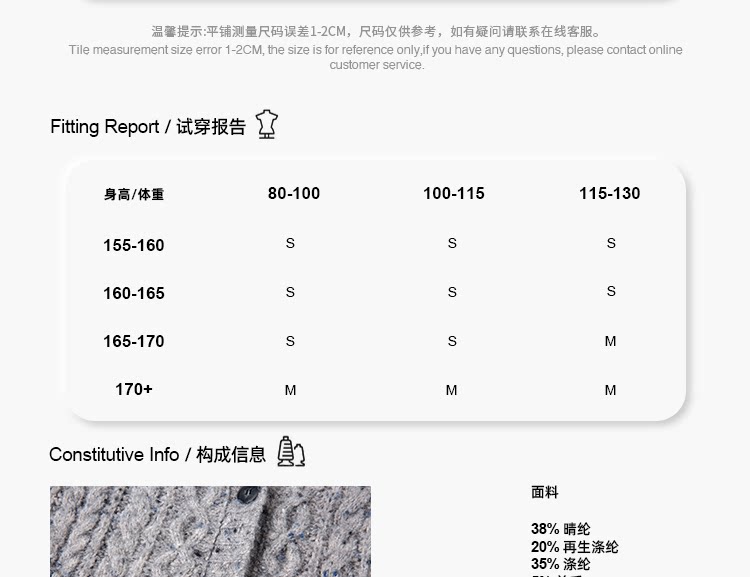
Task: Click the Fitting Report heading
Action: click(x=148, y=127)
